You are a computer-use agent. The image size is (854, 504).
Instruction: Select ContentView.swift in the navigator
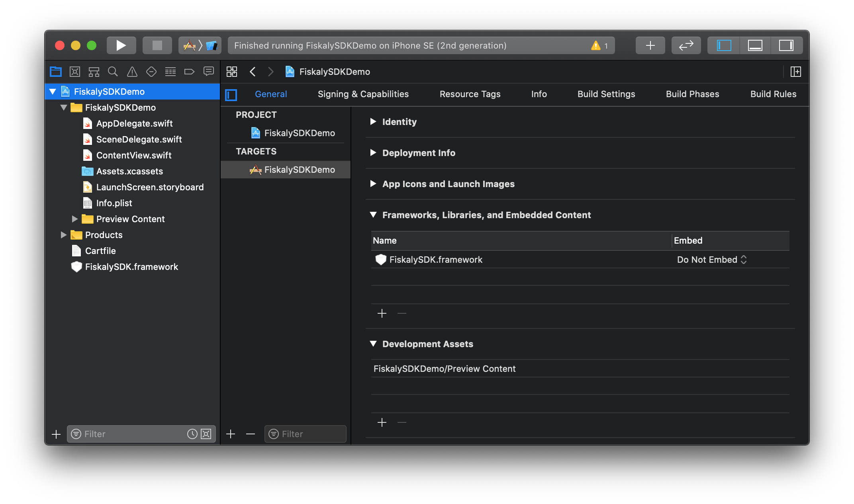134,155
